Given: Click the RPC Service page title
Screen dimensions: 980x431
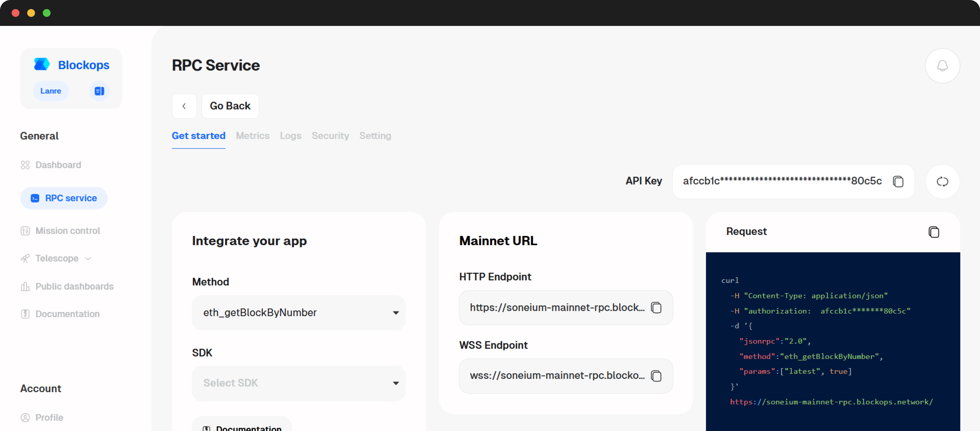Looking at the screenshot, I should click(x=216, y=66).
